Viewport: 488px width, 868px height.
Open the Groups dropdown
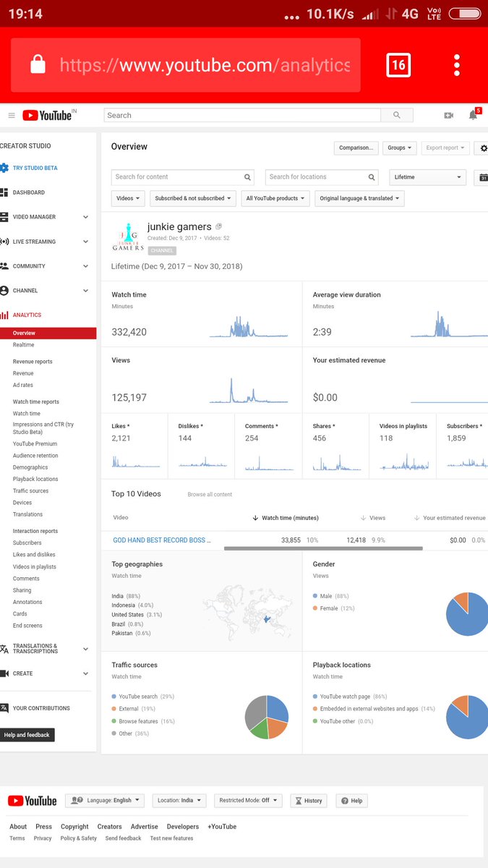[x=400, y=148]
